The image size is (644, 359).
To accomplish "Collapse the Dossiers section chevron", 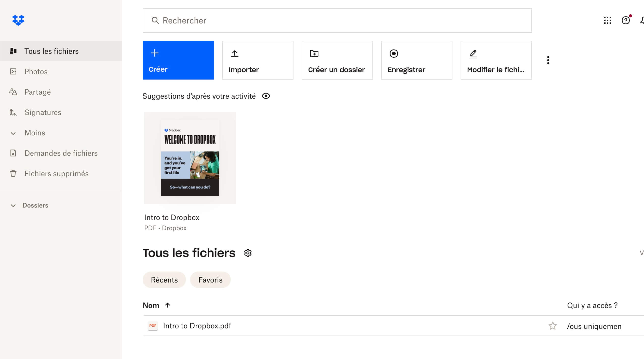I will 13,206.
